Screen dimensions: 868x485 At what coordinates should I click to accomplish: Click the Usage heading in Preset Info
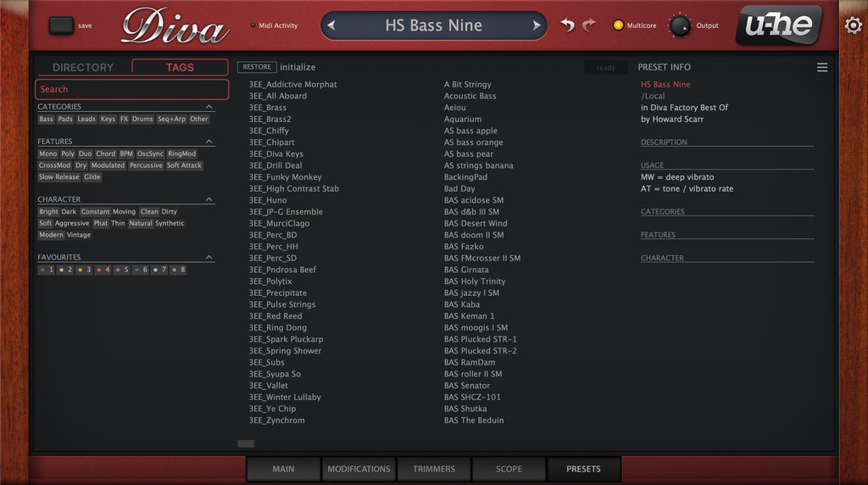[652, 165]
